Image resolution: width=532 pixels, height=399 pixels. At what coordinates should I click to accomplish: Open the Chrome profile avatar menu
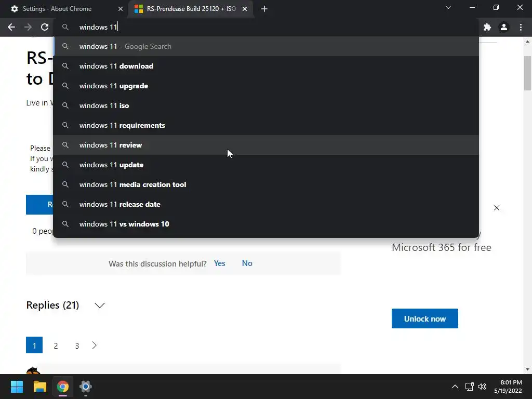coord(504,27)
